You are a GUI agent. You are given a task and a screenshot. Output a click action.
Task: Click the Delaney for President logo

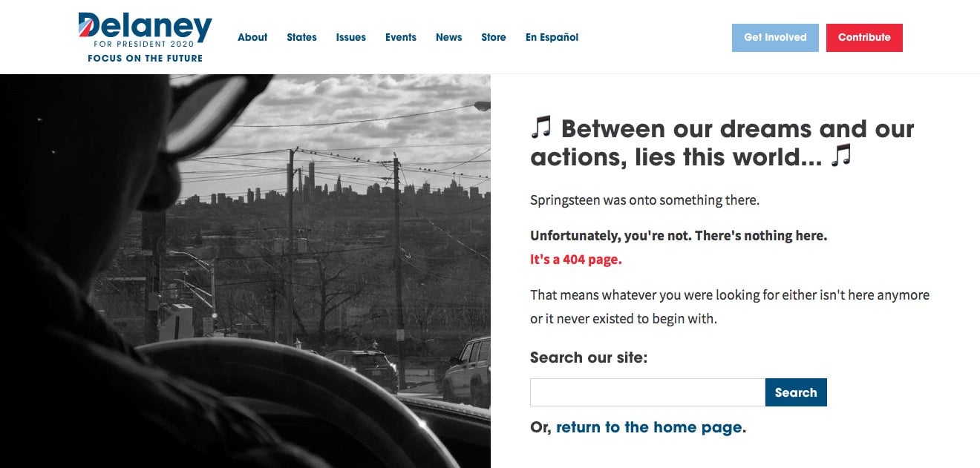(145, 37)
